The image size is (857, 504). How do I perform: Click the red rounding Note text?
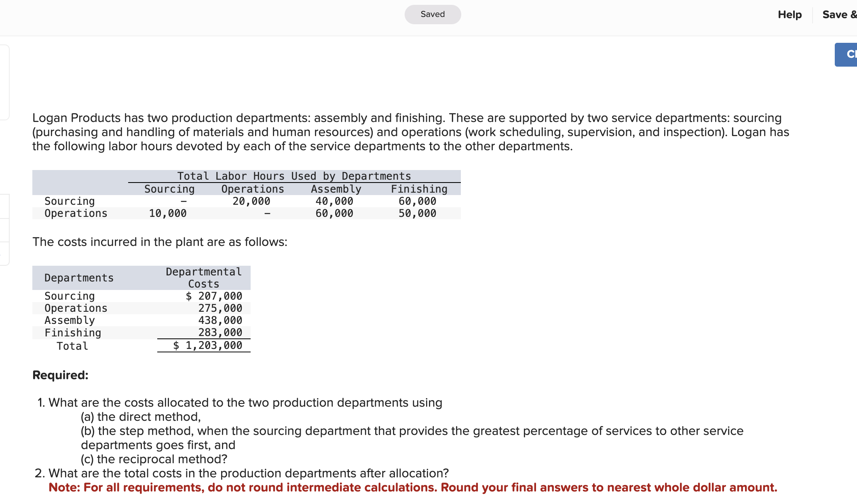tap(412, 487)
